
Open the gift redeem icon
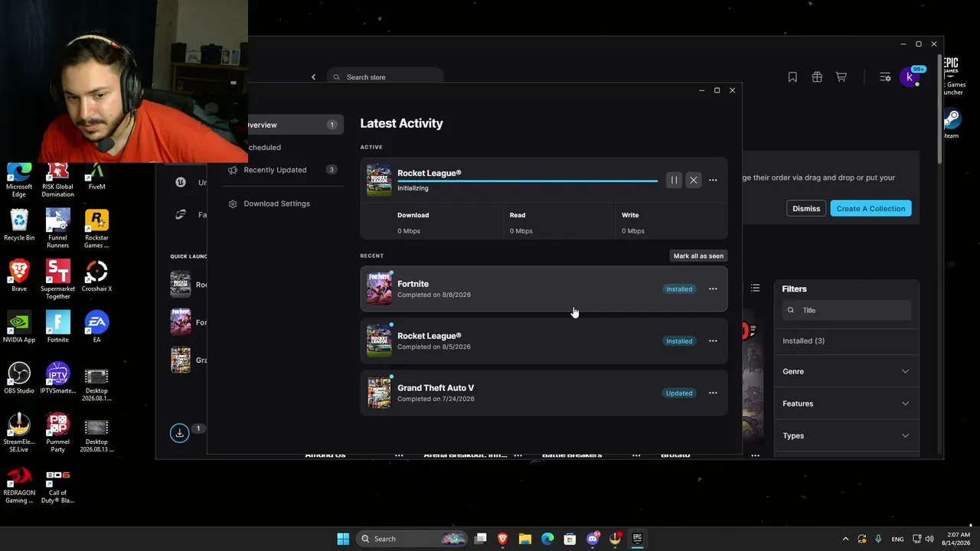point(817,77)
